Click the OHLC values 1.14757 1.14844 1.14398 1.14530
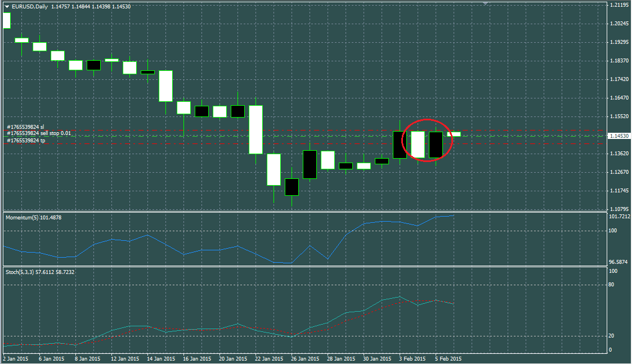This screenshot has height=364, width=632. (x=91, y=6)
